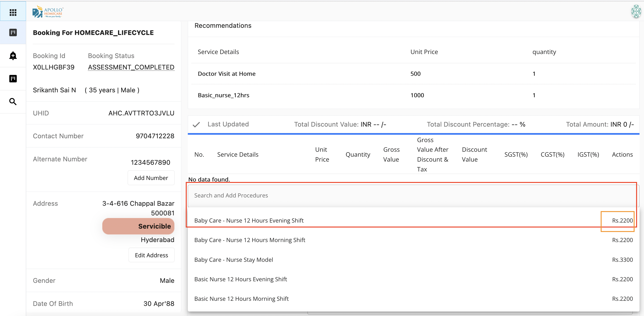Choose Baby Care - Nurse Stay Model option

click(x=234, y=260)
